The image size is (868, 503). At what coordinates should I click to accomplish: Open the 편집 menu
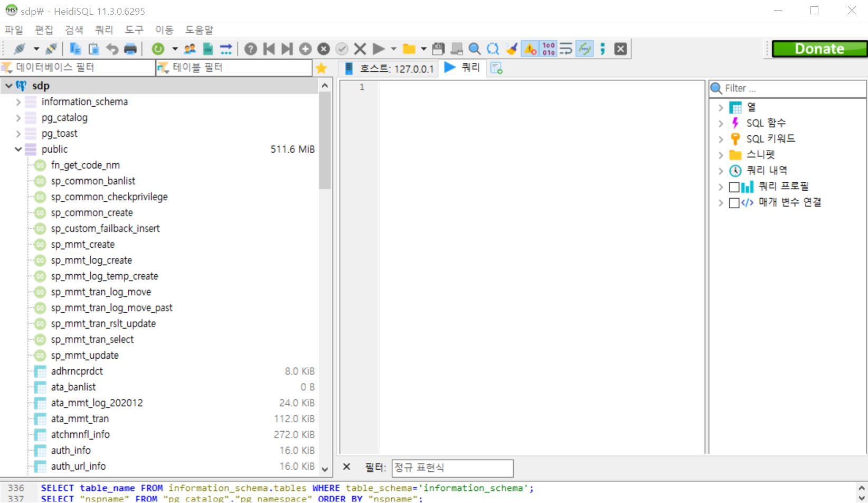pyautogui.click(x=44, y=30)
